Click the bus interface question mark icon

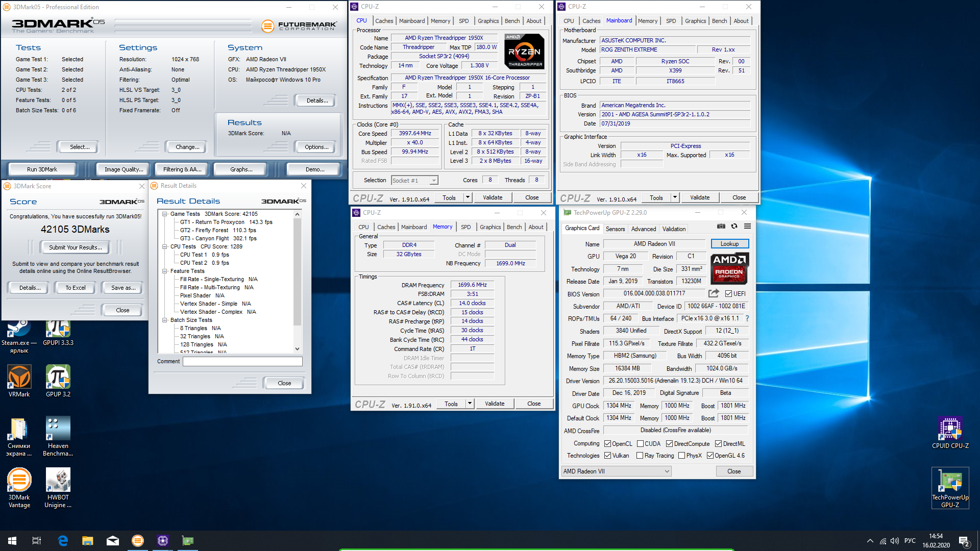coord(747,318)
